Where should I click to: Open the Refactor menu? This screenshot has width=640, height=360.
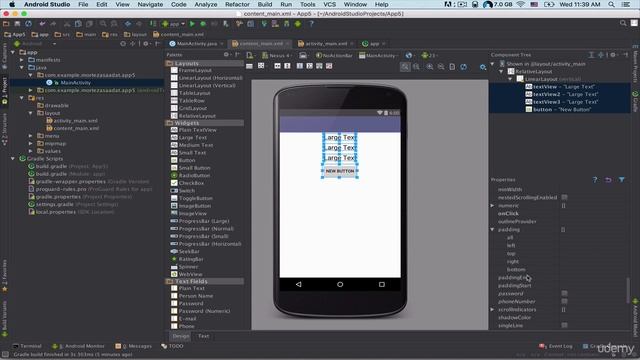pos(237,4)
